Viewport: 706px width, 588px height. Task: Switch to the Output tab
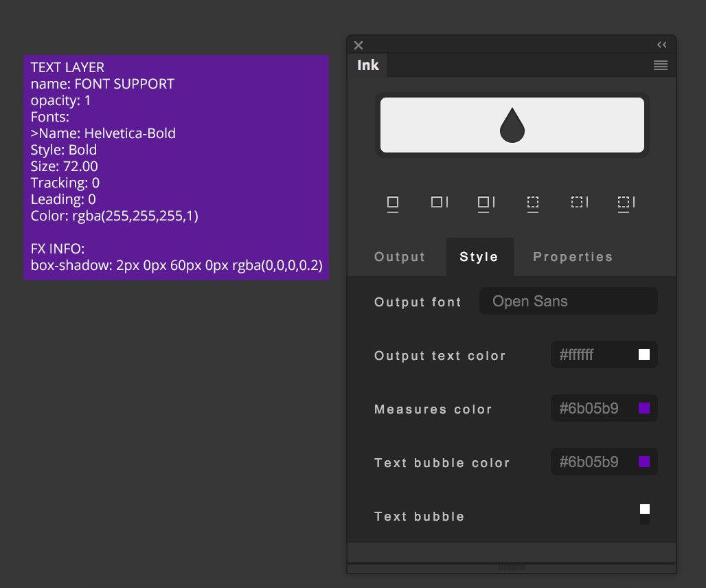pos(400,257)
